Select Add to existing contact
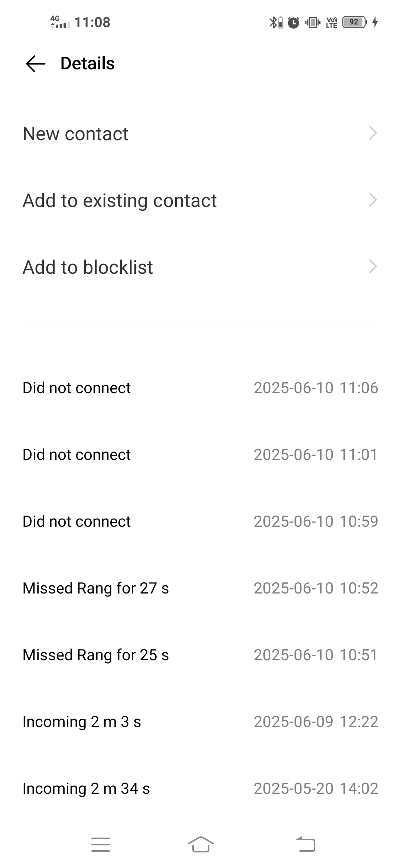 pyautogui.click(x=200, y=200)
